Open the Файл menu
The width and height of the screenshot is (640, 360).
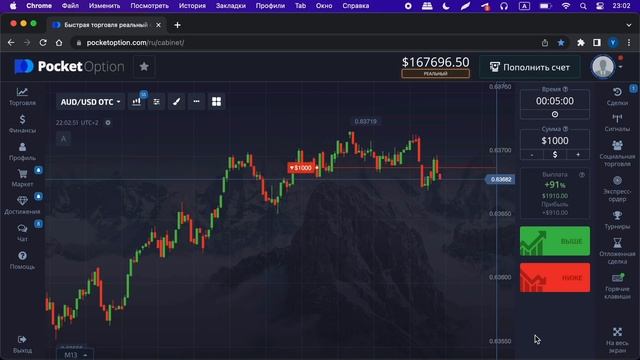70,6
